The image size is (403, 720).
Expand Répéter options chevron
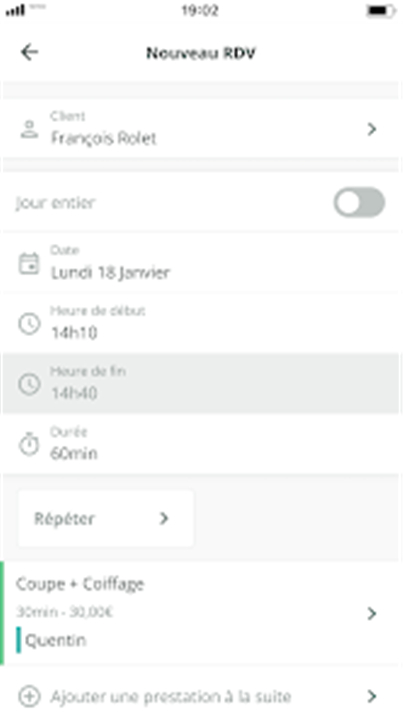[x=164, y=518]
